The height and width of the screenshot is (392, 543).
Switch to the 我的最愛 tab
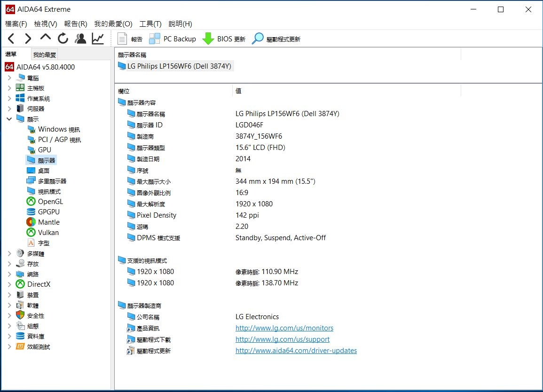point(44,55)
